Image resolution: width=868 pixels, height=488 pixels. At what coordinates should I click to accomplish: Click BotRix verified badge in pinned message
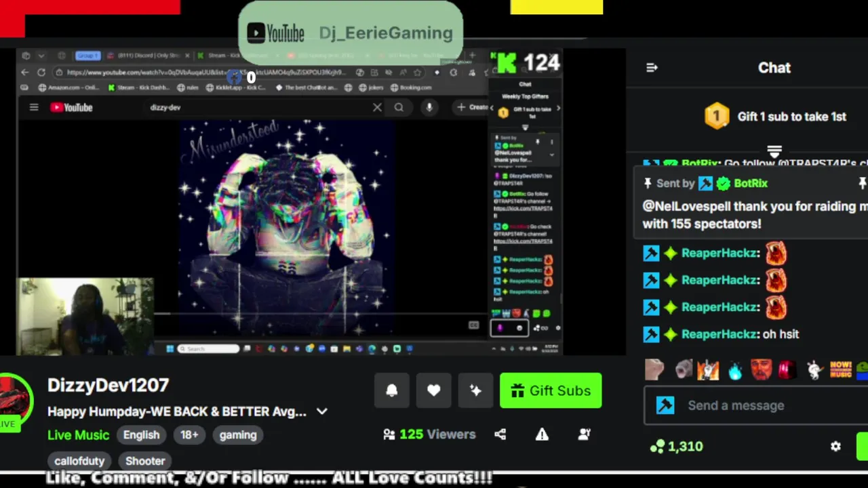click(x=724, y=183)
